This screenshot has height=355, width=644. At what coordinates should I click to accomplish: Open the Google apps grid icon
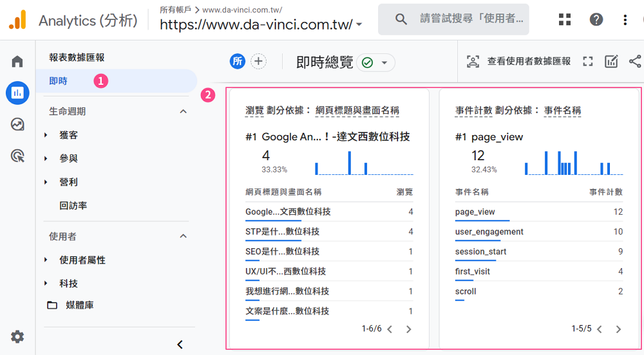coord(565,19)
